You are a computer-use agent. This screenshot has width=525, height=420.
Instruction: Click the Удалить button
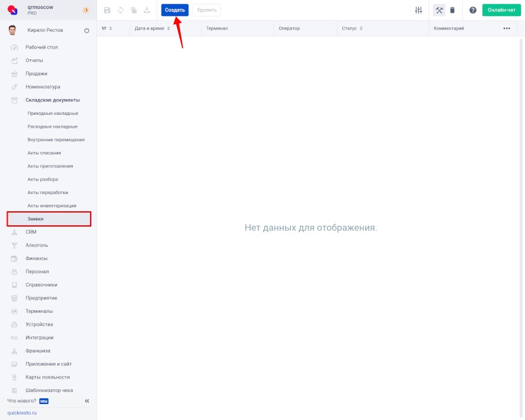click(x=206, y=10)
